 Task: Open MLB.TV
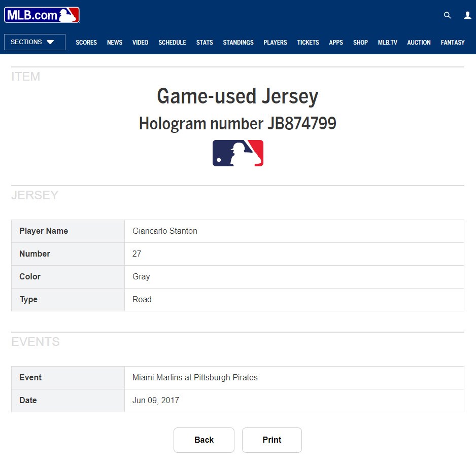(387, 43)
